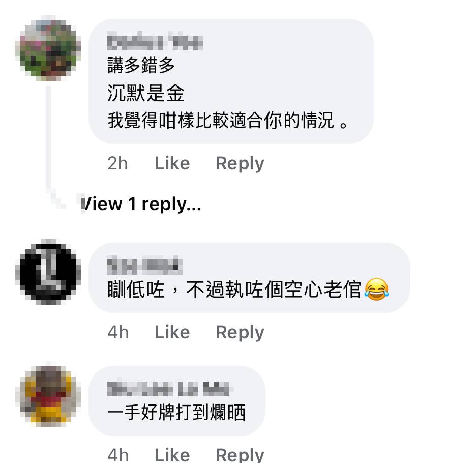Reply to the 空心老倌 comment
Image resolution: width=476 pixels, height=463 pixels.
(240, 332)
